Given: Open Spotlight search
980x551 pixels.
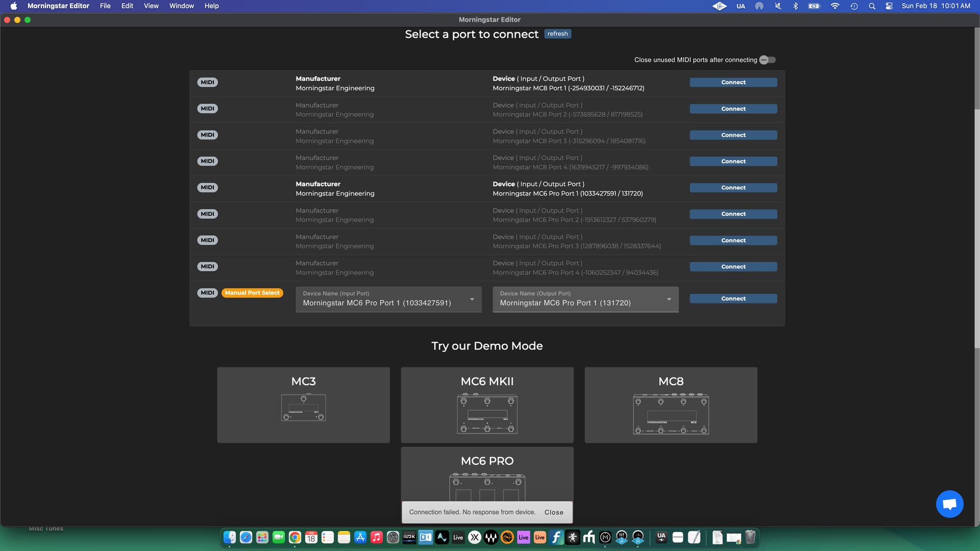Looking at the screenshot, I should tap(872, 6).
